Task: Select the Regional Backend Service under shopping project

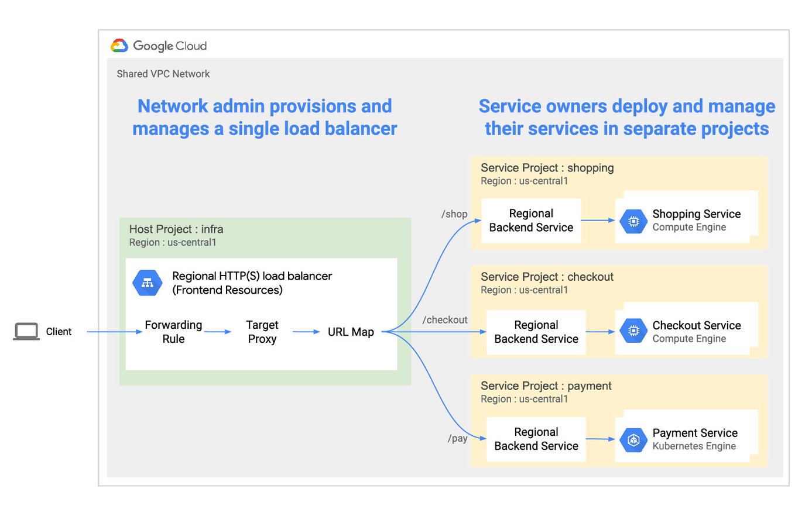Action: click(530, 221)
